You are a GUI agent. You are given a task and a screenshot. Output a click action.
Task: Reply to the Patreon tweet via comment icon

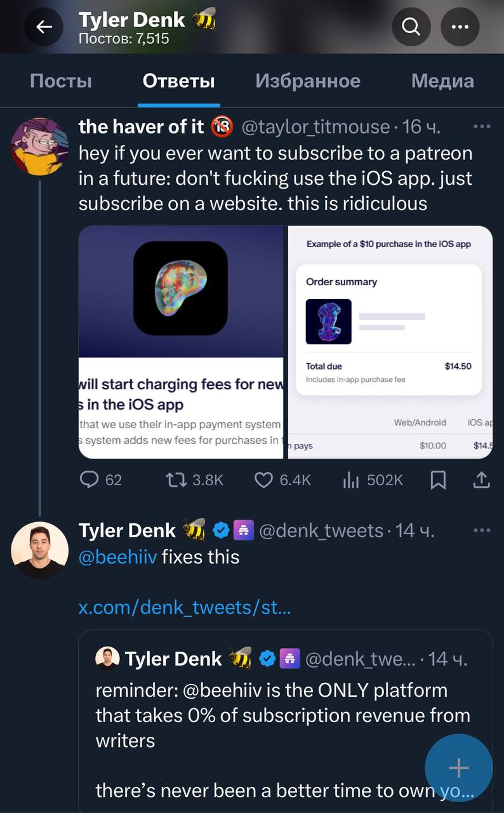pyautogui.click(x=90, y=480)
